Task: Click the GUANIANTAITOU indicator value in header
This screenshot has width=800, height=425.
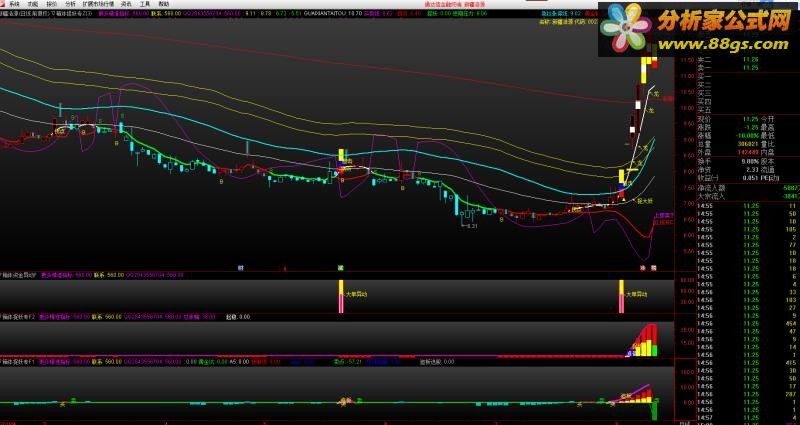Action: click(x=333, y=13)
